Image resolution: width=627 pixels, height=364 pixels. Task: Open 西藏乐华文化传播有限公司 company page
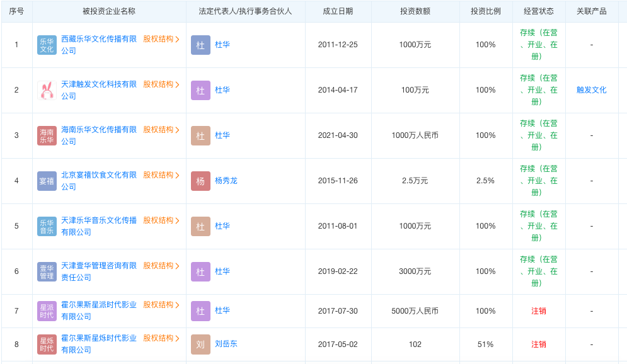[x=99, y=45]
